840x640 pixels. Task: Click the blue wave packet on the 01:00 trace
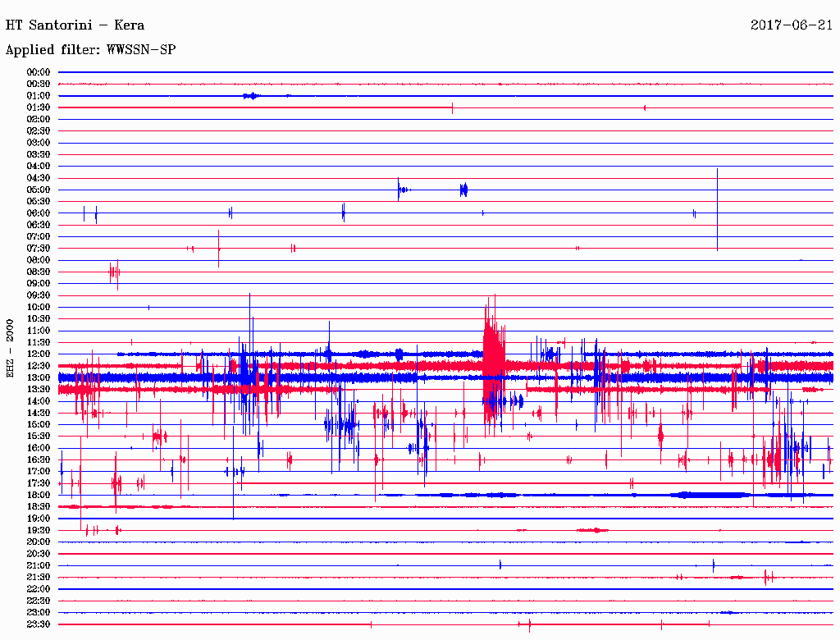[251, 96]
